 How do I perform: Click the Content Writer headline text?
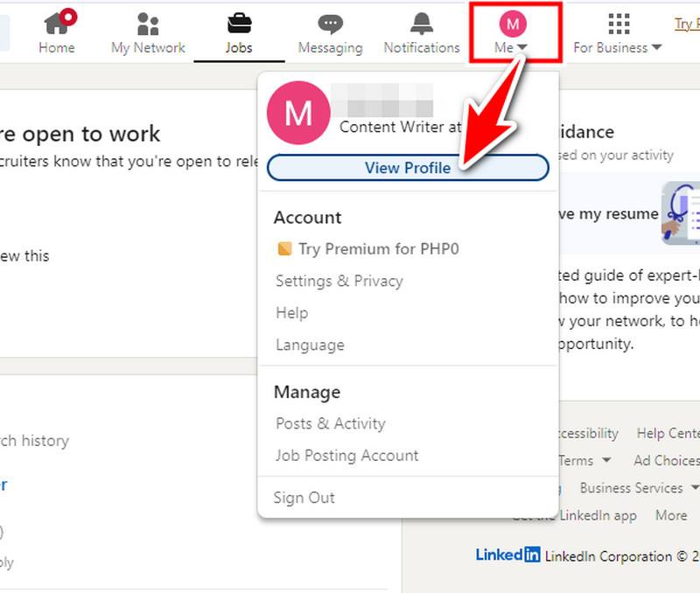tap(400, 127)
